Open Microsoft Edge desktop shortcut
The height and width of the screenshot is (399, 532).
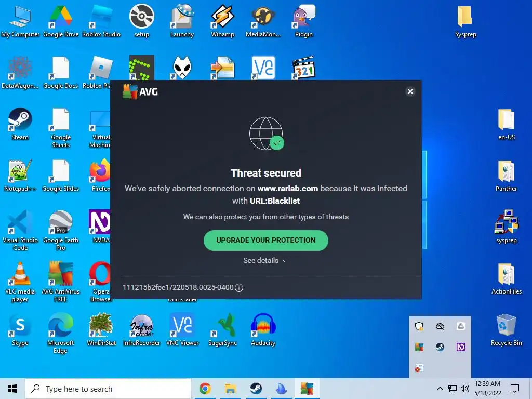[61, 334]
